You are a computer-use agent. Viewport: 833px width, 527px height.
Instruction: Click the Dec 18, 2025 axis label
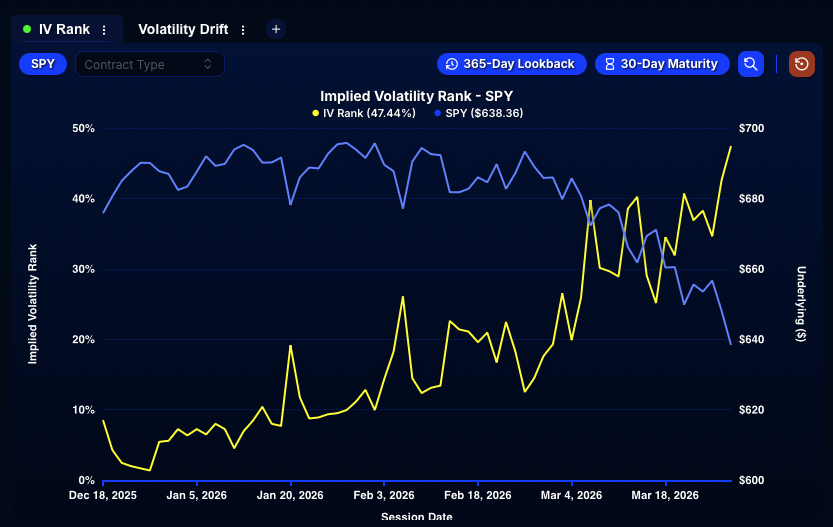[103, 495]
